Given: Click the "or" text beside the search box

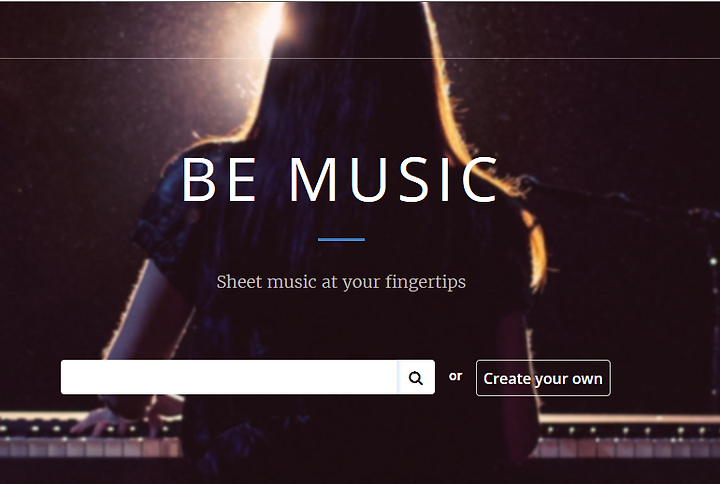Looking at the screenshot, I should 456,376.
